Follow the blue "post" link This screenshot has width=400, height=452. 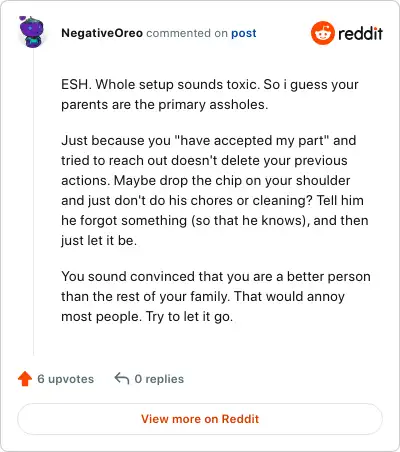tap(244, 33)
